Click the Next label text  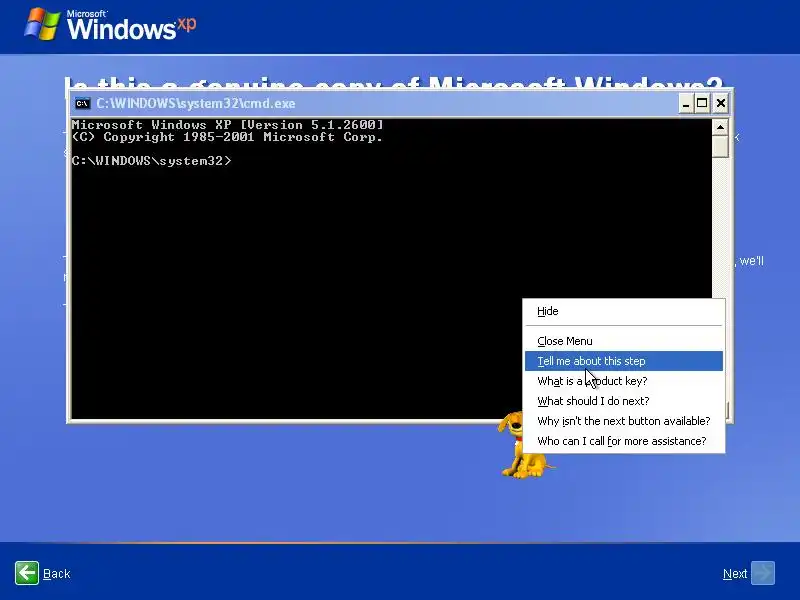[x=735, y=574]
